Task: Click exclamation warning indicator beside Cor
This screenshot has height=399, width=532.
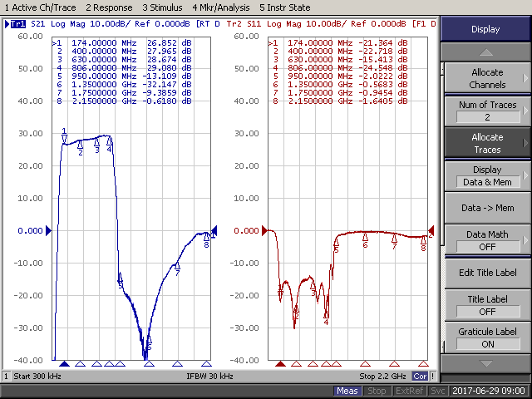Action: (x=432, y=377)
